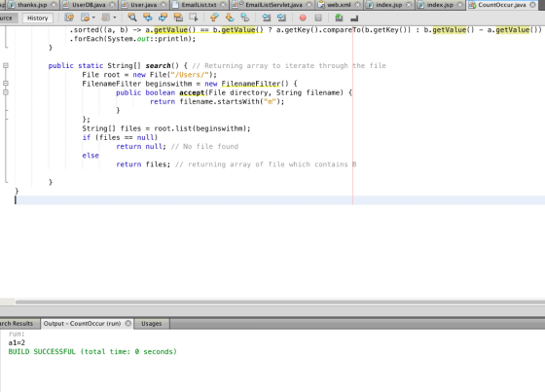Shift the current line right
The image size is (545, 392).
(281, 18)
